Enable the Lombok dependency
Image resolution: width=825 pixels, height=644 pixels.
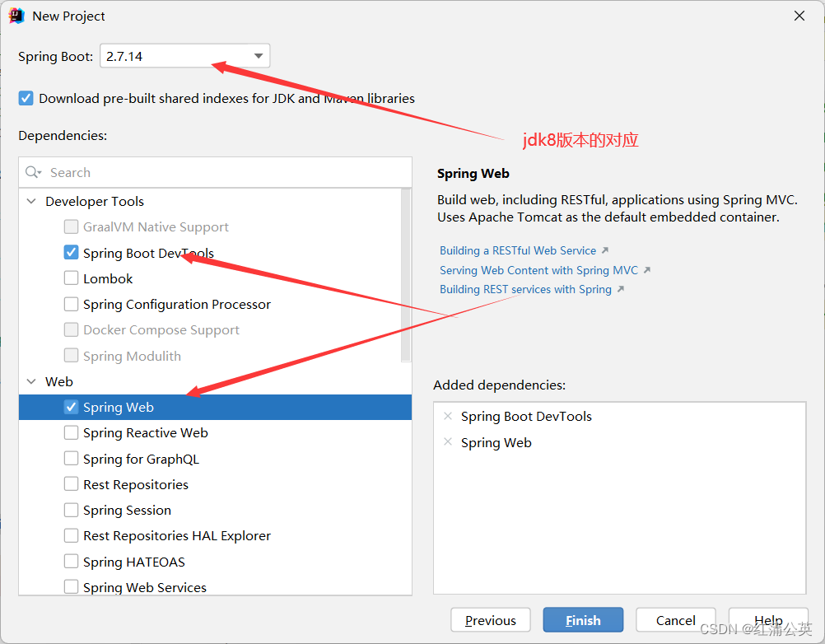71,278
